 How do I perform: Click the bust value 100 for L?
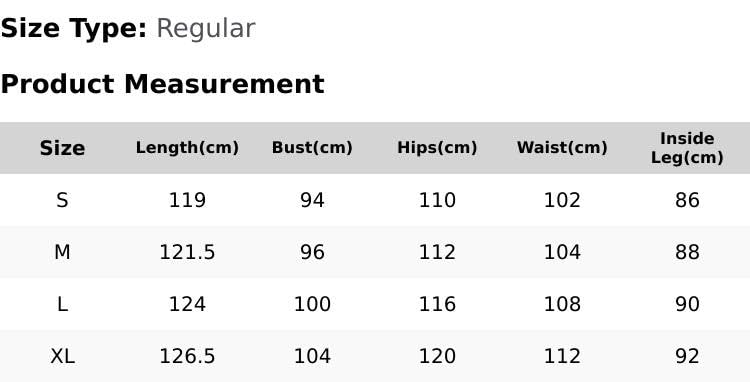(312, 305)
